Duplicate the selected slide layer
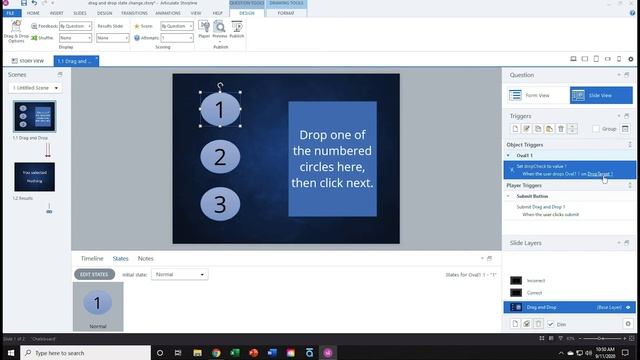The width and height of the screenshot is (640, 360). coord(527,324)
